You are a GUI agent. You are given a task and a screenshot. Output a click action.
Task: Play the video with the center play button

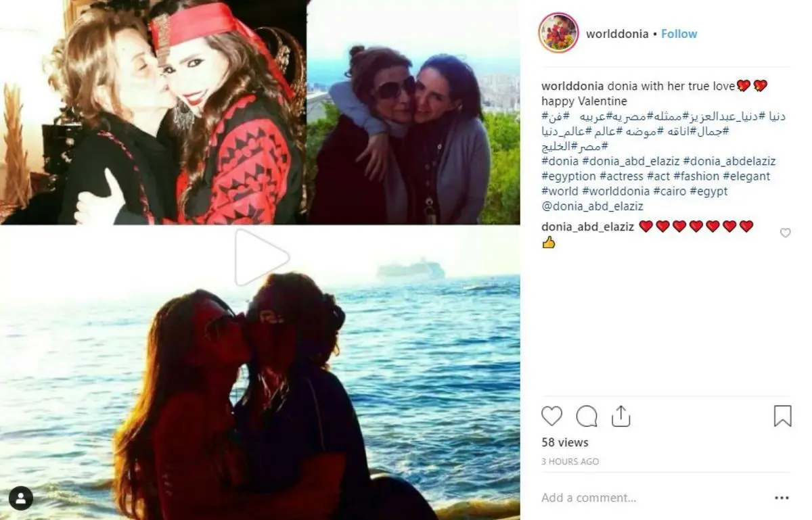[x=261, y=257]
